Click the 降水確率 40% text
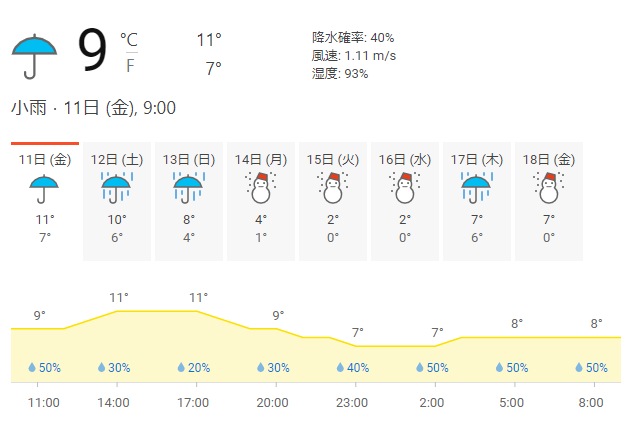 point(353,38)
